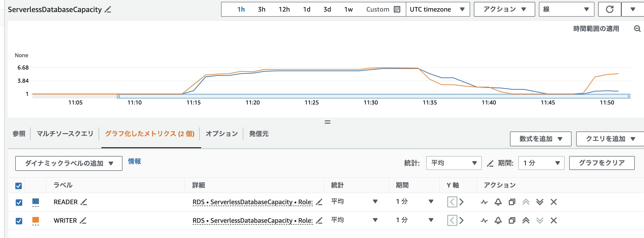The width and height of the screenshot is (644, 238).
Task: Open the UTC timezone dropdown
Action: click(438, 9)
